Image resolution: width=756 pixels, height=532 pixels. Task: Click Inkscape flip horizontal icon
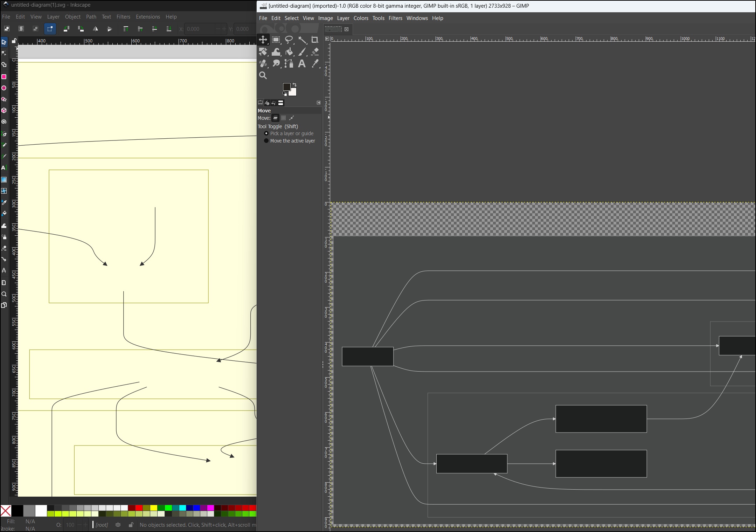(x=95, y=29)
